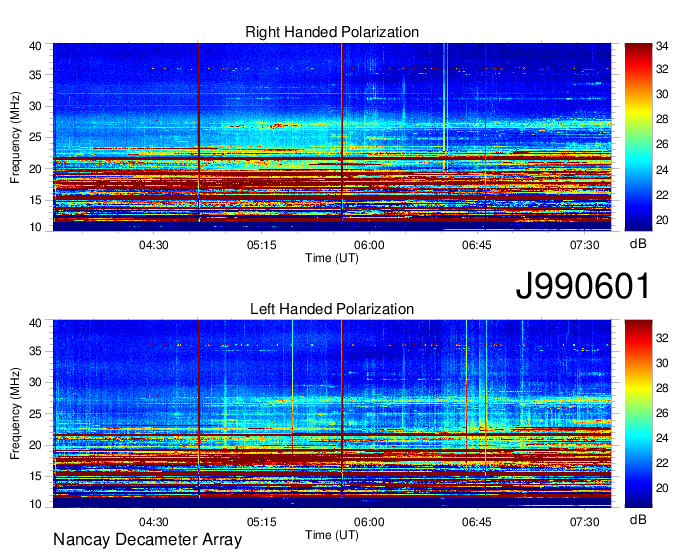Viewport: 680px width, 552px height.
Task: Pick "07:30" time tick of Left Handed plot
Action: [585, 522]
